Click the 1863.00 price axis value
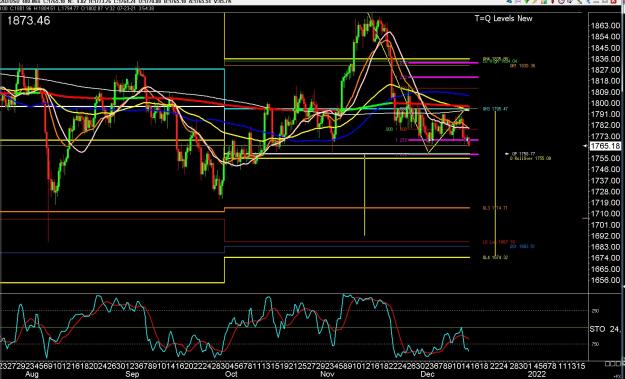Screen dimensions: 625x379 coord(605,26)
